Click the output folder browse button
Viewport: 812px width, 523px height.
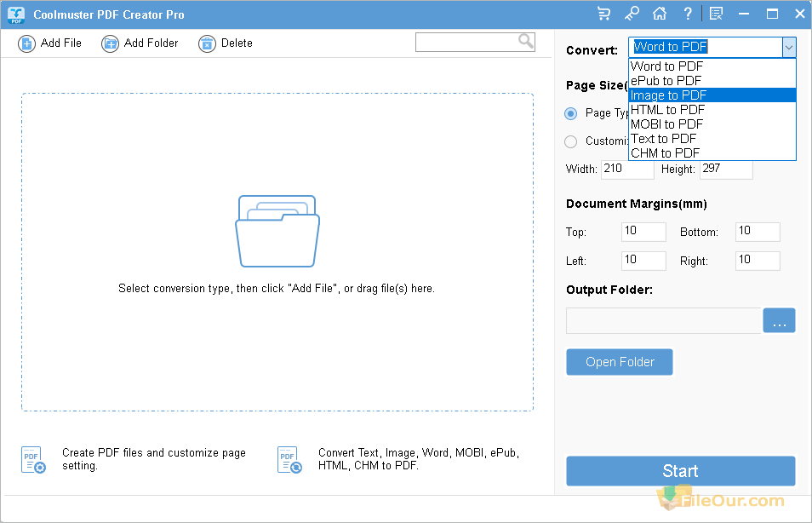pyautogui.click(x=779, y=321)
